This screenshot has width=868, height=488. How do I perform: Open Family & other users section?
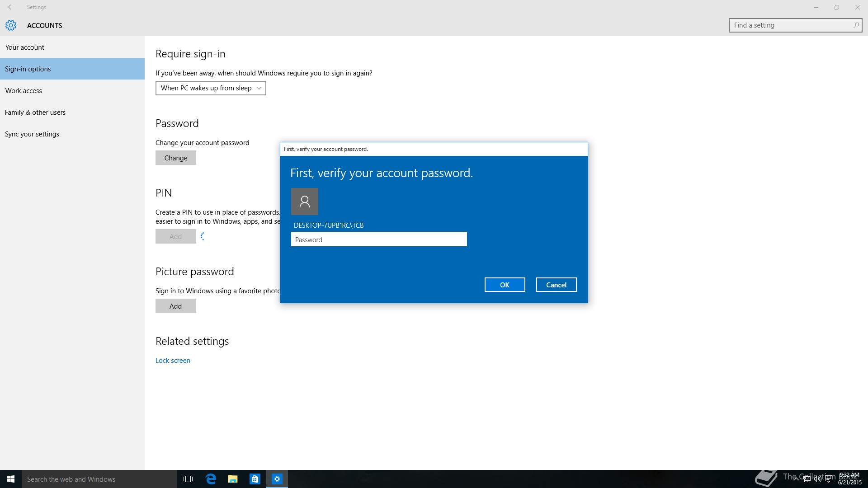pos(72,112)
